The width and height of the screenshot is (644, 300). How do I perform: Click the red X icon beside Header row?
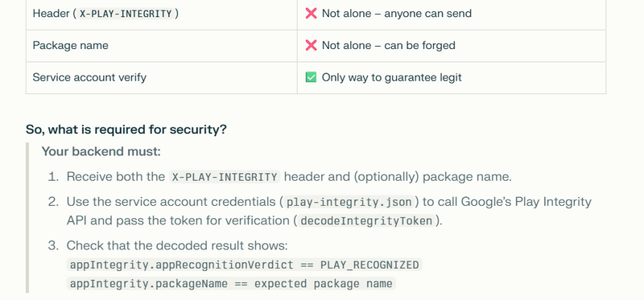pos(311,14)
